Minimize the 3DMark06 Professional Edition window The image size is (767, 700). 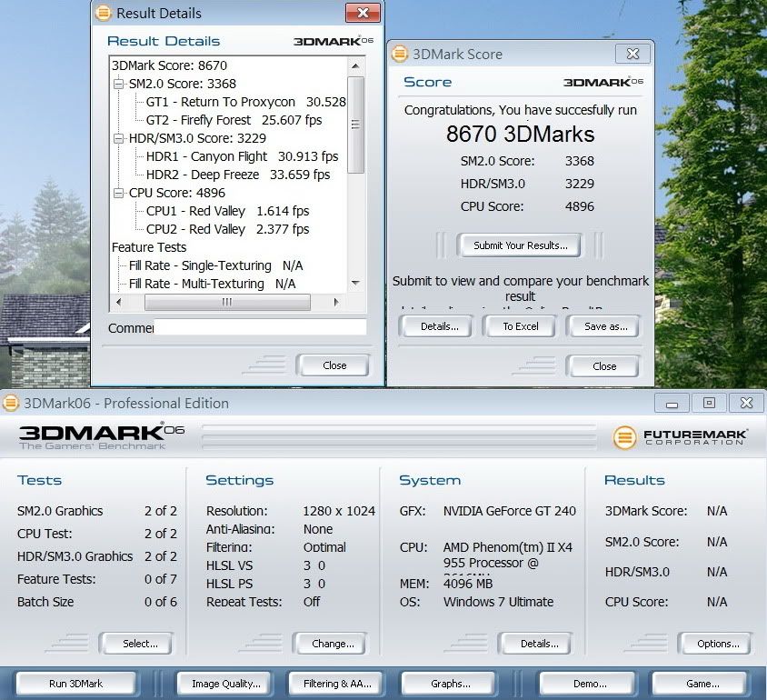click(672, 403)
